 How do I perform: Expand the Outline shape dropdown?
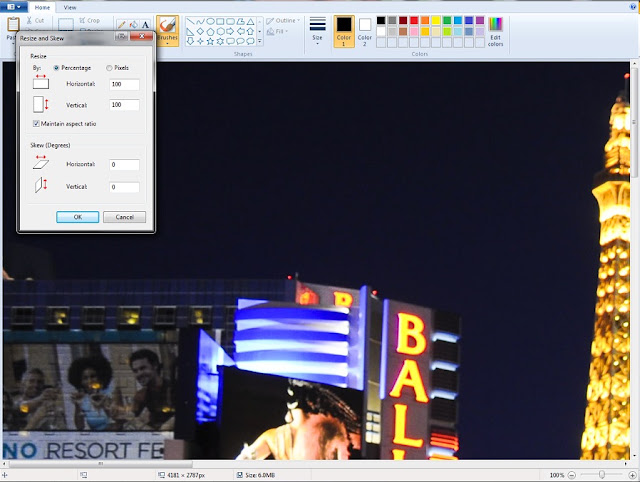pos(283,20)
